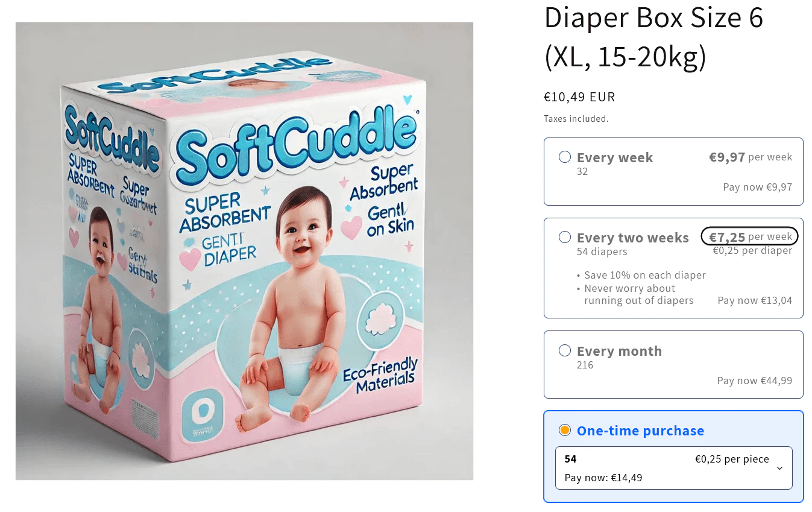The height and width of the screenshot is (512, 812).
Task: Click the '€0,25 per piece' dropdown text
Action: coord(732,459)
